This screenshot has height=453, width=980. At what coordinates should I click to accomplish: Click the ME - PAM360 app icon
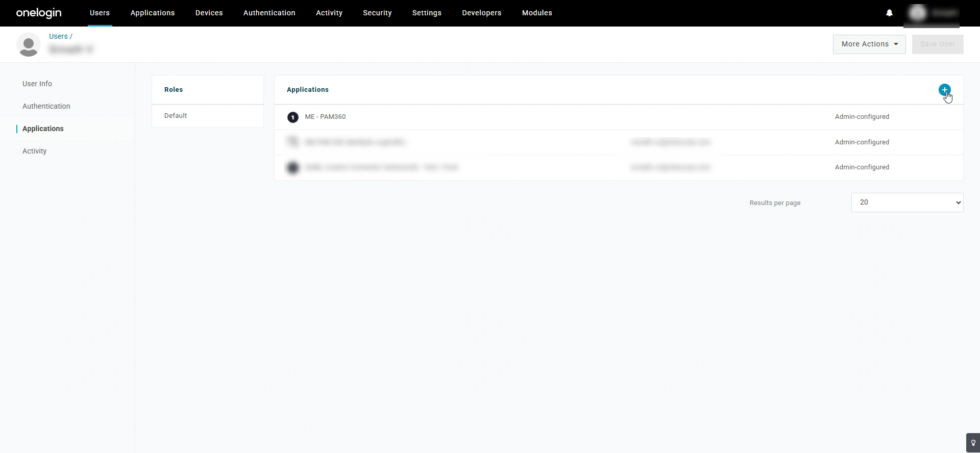tap(292, 117)
